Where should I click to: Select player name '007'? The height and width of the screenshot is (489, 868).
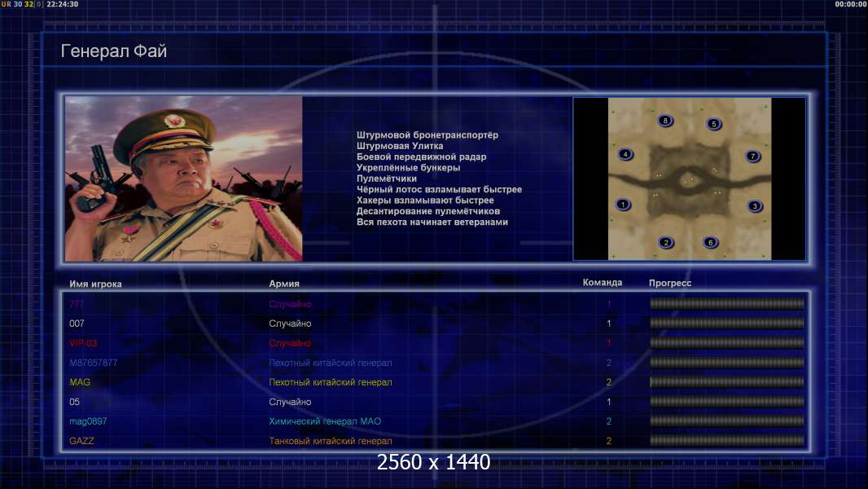[77, 324]
